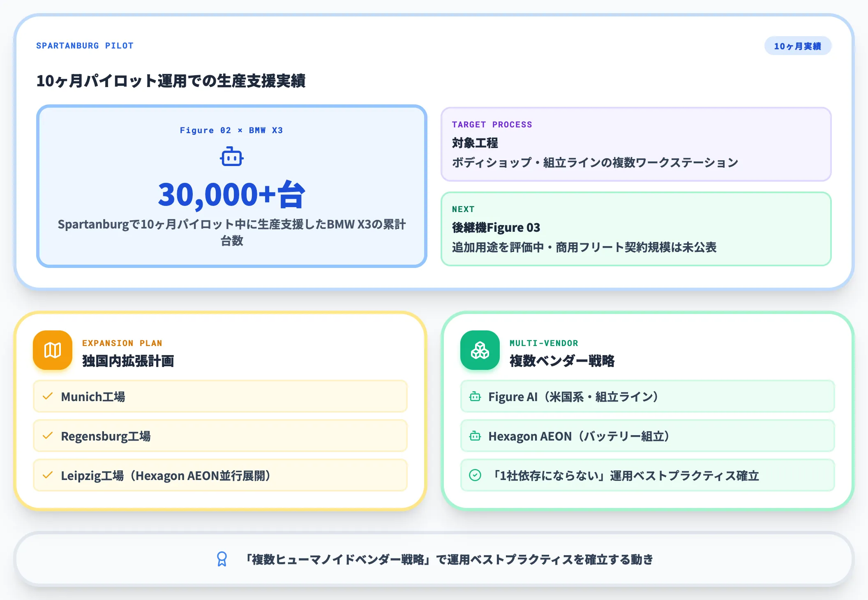The width and height of the screenshot is (868, 600).
Task: Click the MULTI-VENDOR label
Action: pyautogui.click(x=544, y=343)
